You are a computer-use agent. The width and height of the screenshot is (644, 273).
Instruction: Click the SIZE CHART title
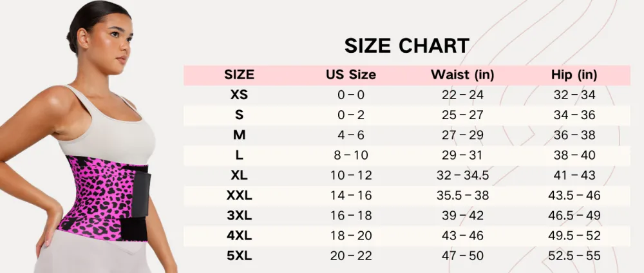tap(406, 46)
